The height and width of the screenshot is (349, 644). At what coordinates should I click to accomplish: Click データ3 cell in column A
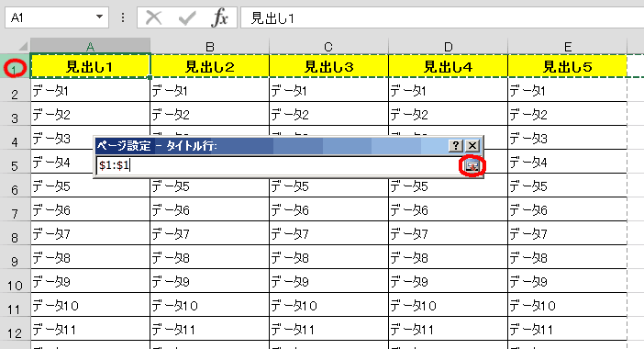(61, 138)
